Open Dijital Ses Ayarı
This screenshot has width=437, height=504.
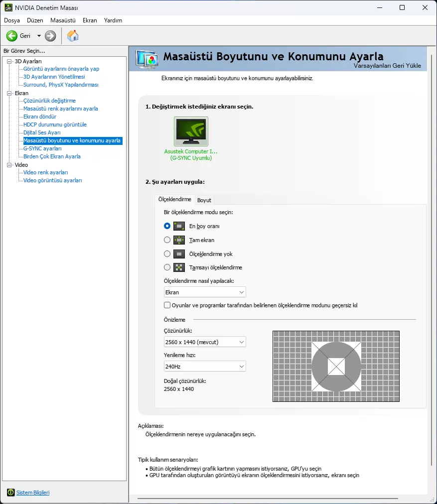click(42, 133)
